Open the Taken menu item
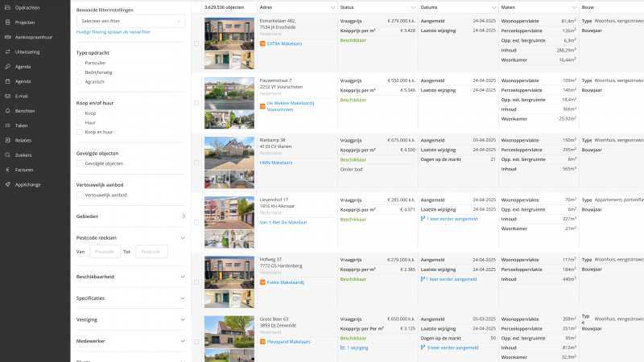The height and width of the screenshot is (362, 644). pyautogui.click(x=22, y=125)
